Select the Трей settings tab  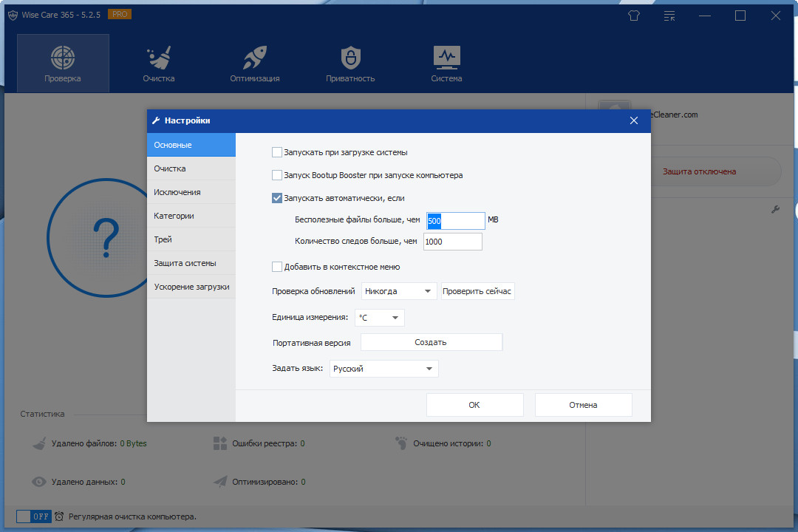click(191, 239)
